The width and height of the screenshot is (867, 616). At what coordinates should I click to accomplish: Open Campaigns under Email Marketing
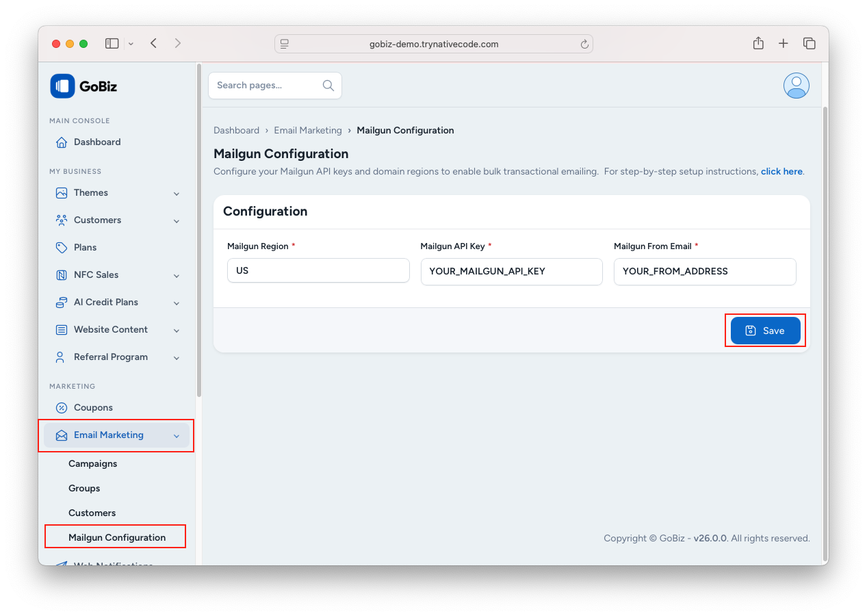tap(92, 463)
